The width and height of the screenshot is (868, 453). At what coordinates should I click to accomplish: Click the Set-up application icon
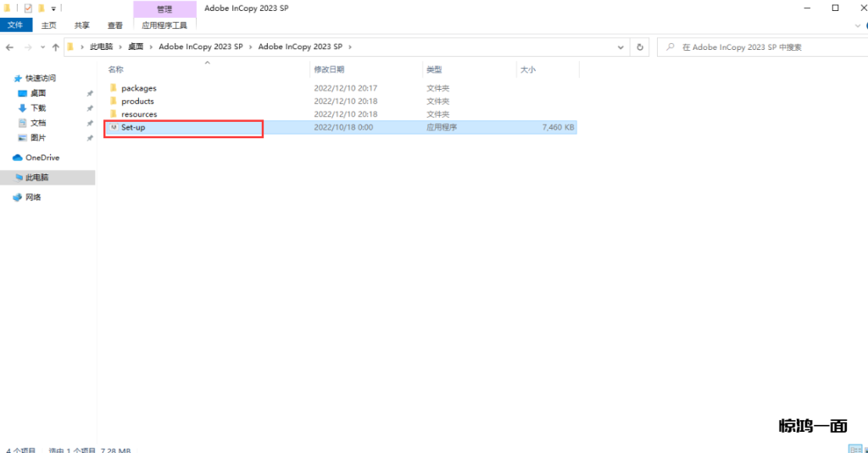[x=113, y=128]
